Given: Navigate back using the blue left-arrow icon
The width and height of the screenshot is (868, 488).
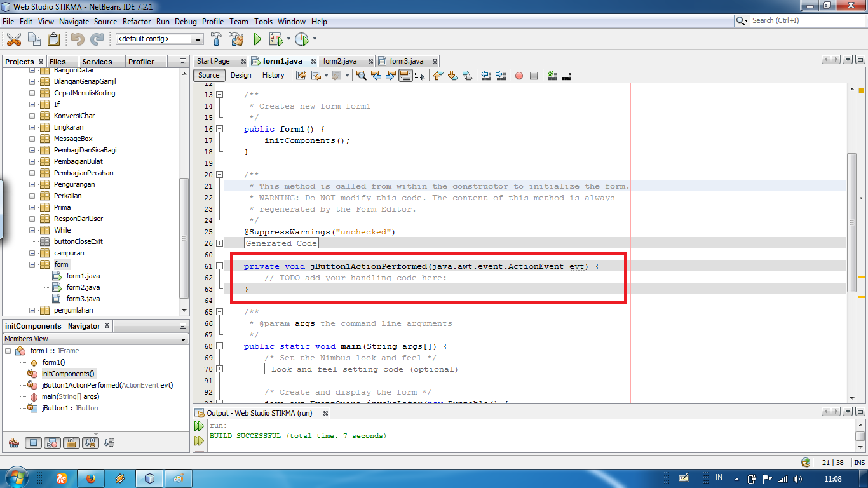Looking at the screenshot, I should pos(376,75).
